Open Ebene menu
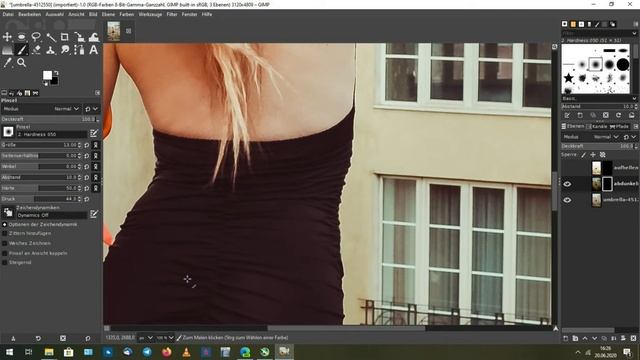 tap(108, 14)
